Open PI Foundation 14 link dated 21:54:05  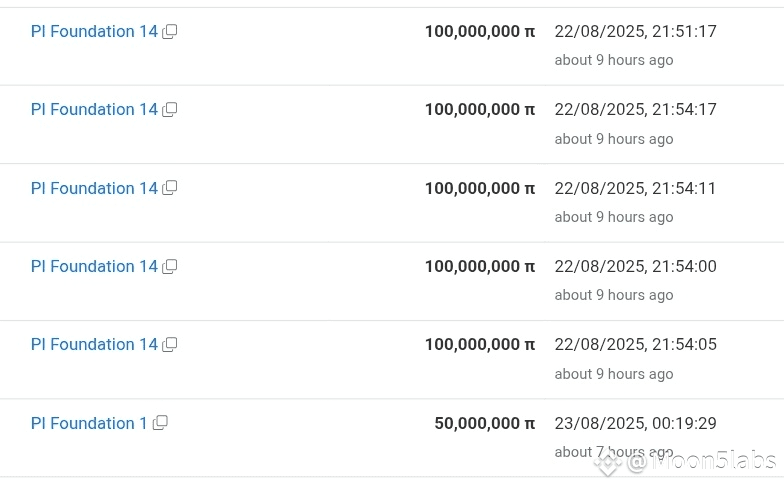[x=94, y=344]
